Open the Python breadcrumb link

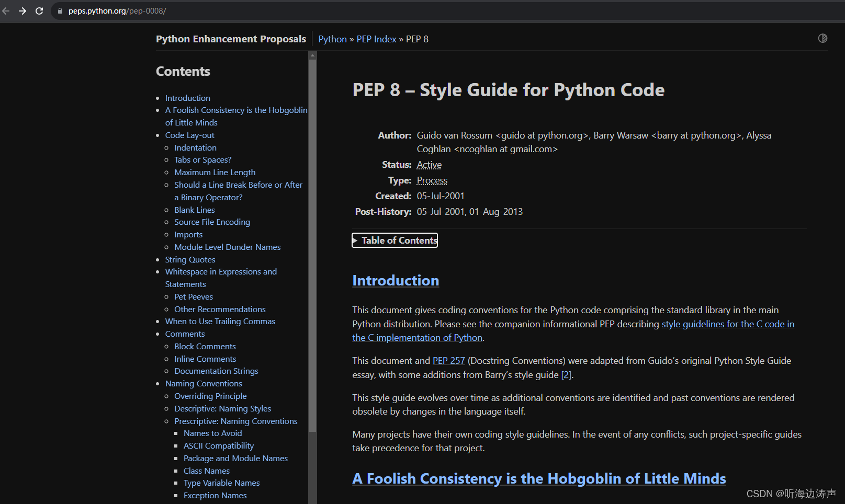tap(332, 39)
